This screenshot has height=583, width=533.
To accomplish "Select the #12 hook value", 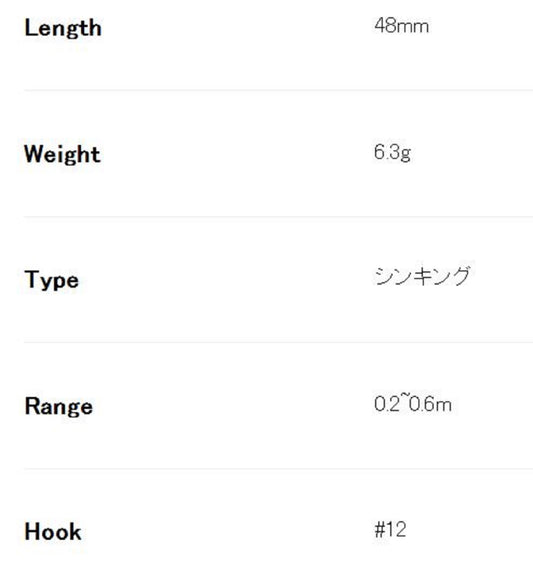I will [390, 529].
